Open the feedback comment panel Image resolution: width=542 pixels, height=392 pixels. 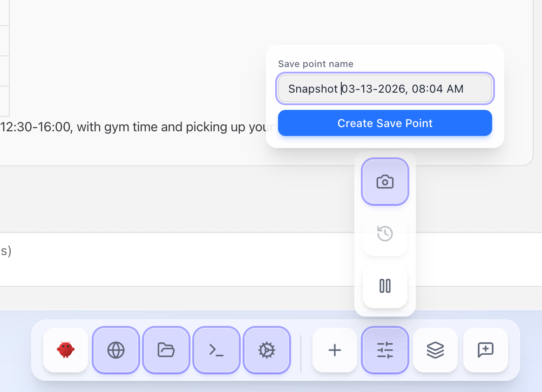point(485,351)
